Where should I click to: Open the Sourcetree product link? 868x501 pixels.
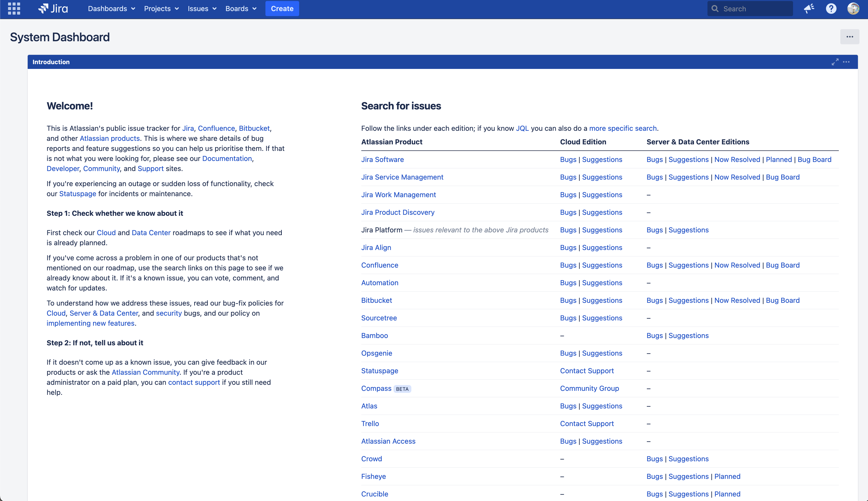(379, 318)
